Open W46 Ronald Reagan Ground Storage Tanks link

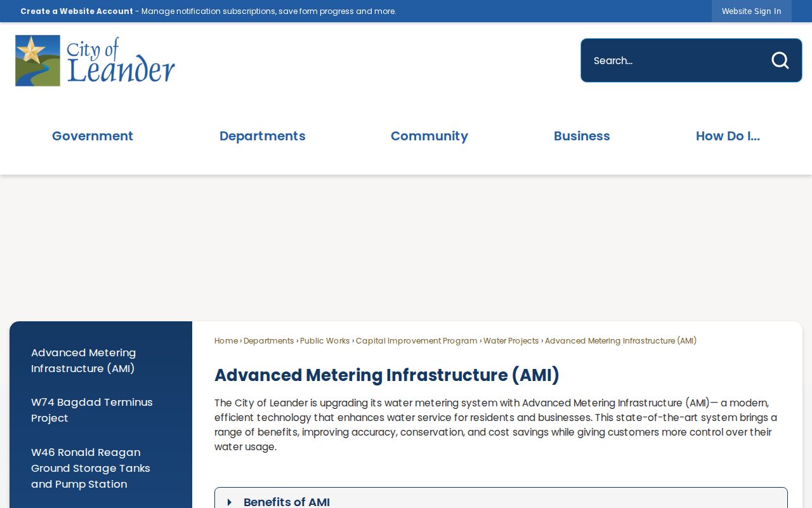[x=91, y=468]
